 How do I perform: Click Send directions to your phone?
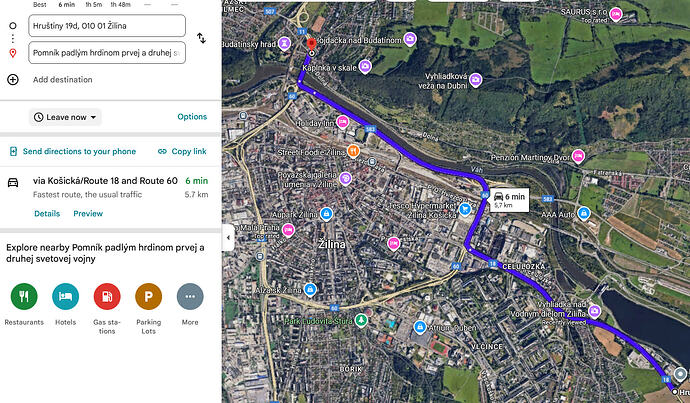tap(72, 152)
